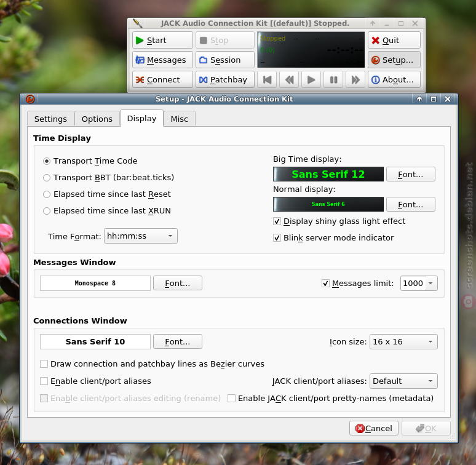Viewport: 476px width, 465px height.
Task: Change the Messages Window font
Action: (177, 283)
